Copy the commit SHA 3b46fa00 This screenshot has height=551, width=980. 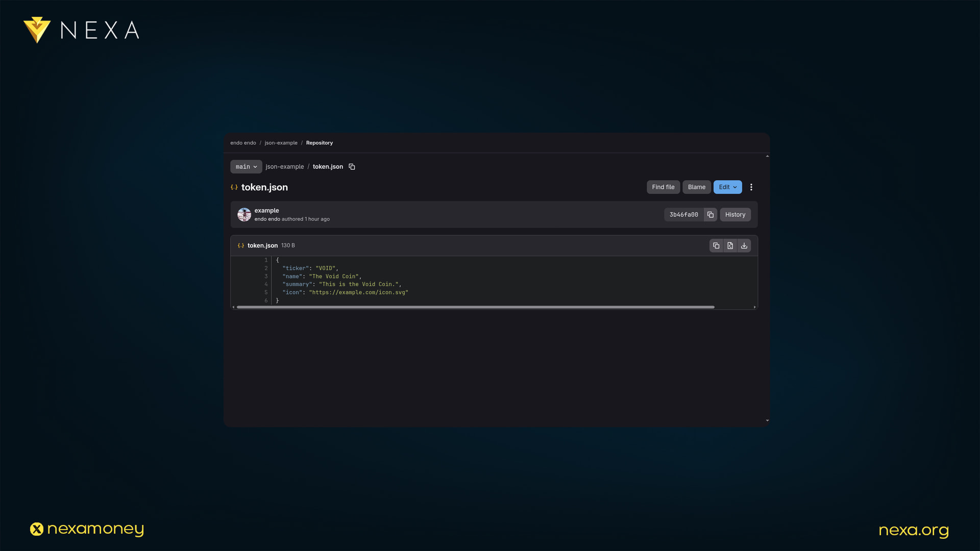[710, 215]
